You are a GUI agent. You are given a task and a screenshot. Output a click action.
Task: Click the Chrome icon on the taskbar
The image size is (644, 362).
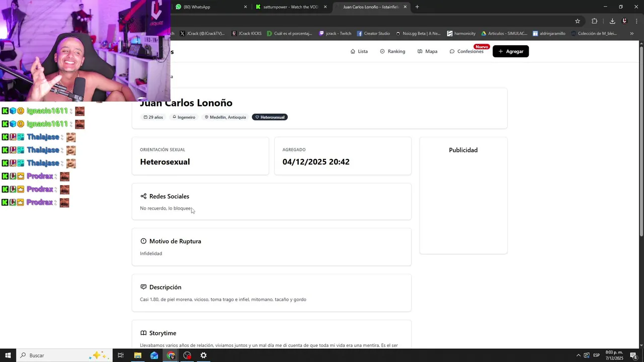[171, 355]
